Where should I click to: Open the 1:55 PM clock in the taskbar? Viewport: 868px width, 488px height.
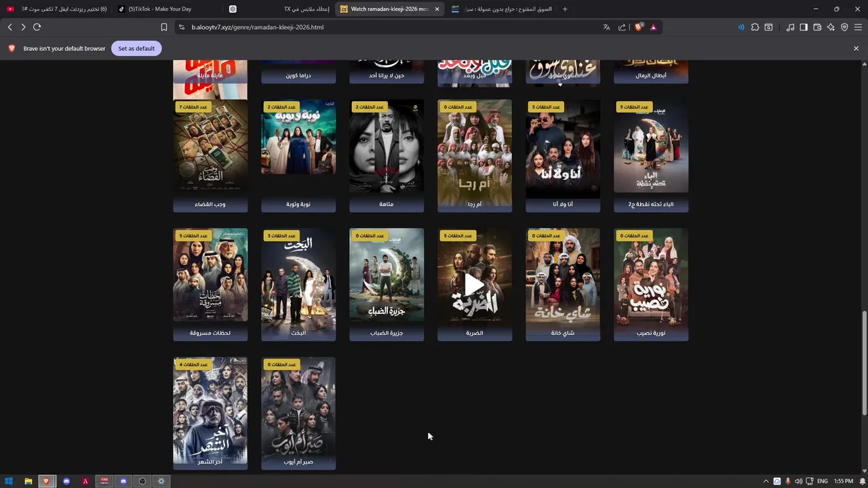[844, 481]
